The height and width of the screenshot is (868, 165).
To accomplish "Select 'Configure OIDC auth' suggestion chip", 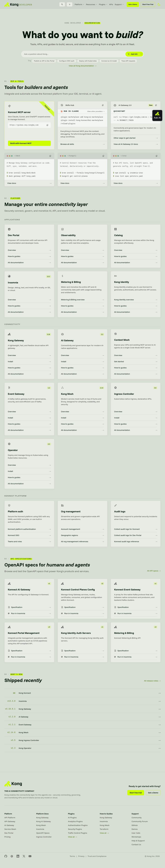I will (x=67, y=61).
